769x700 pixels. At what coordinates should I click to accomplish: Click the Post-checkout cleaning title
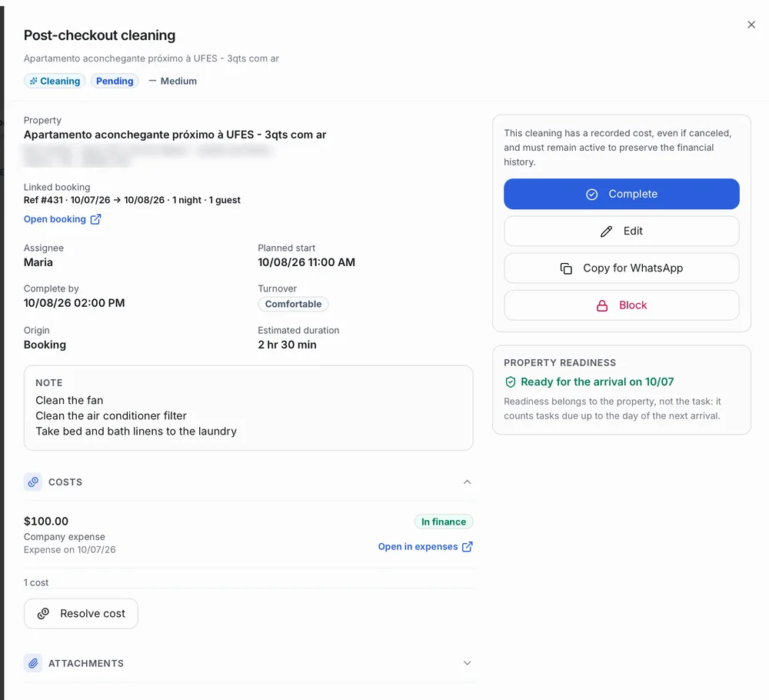pos(99,35)
